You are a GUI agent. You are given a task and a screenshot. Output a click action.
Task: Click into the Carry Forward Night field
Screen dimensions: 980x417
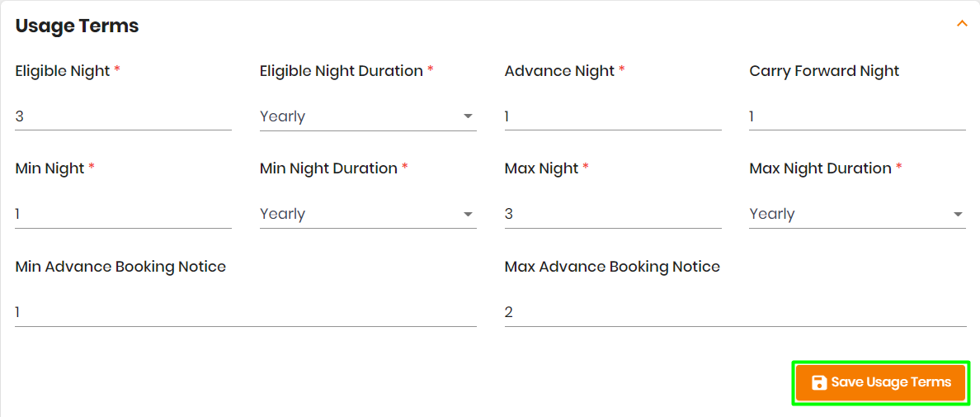[x=858, y=117]
